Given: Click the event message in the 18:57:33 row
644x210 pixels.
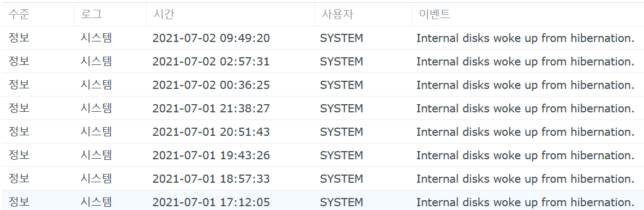Looking at the screenshot, I should pyautogui.click(x=525, y=179).
